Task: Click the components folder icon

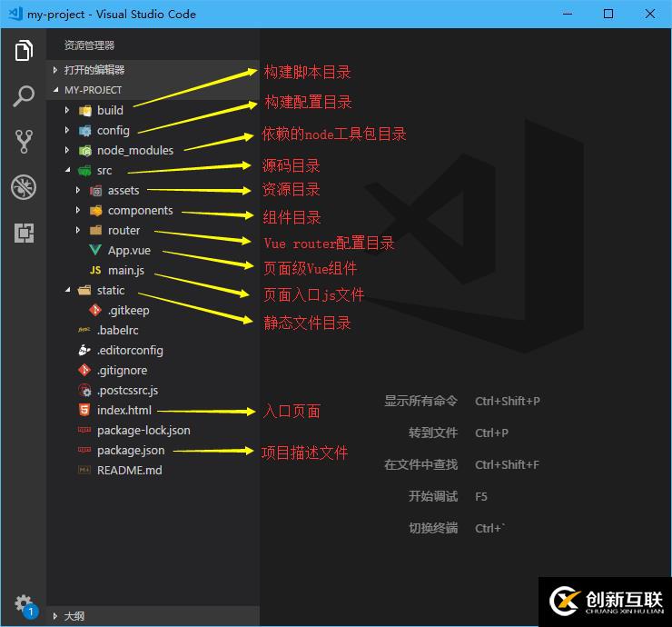Action: [96, 211]
